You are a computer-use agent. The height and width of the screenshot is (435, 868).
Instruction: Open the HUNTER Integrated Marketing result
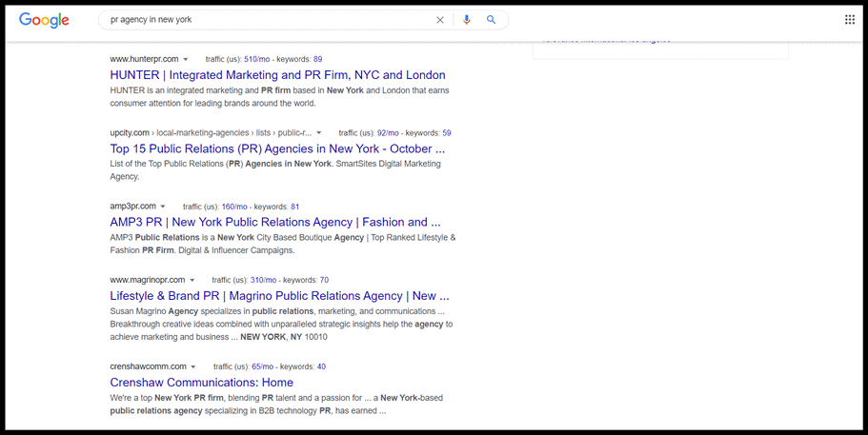(x=277, y=75)
